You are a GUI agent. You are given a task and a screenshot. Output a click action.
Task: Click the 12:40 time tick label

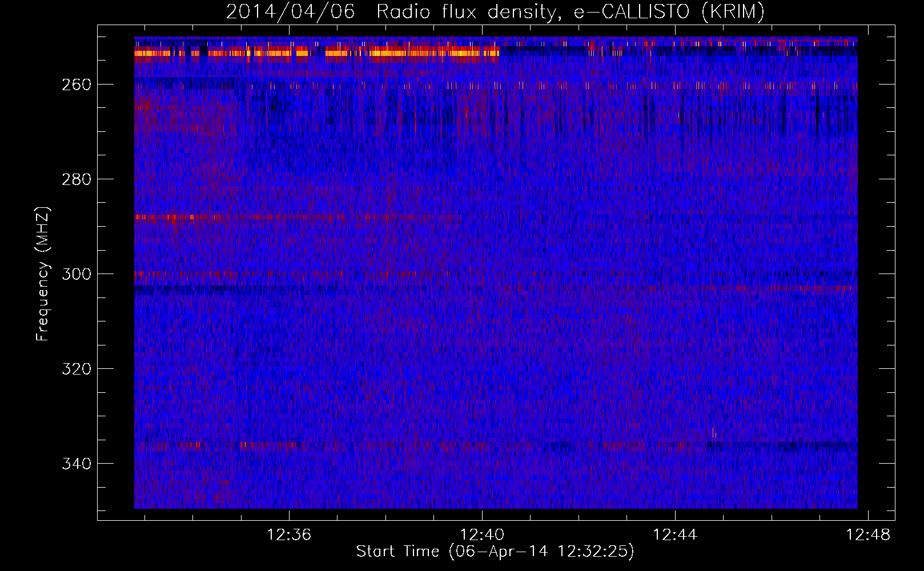(483, 535)
